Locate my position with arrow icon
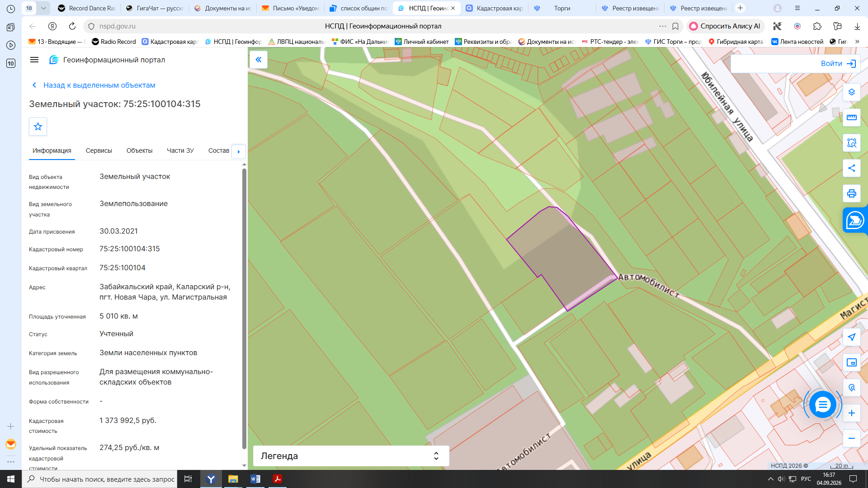Screen dimensions: 868x488 pyautogui.click(x=852, y=337)
